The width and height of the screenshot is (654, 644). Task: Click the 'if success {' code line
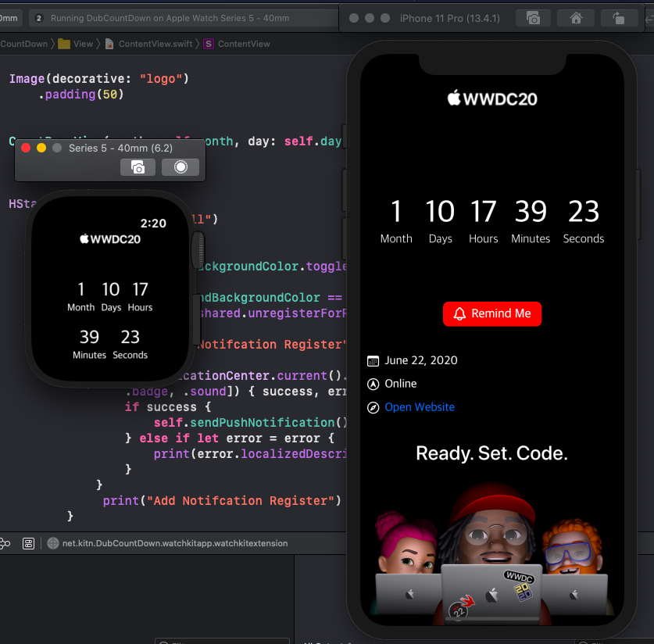168,406
